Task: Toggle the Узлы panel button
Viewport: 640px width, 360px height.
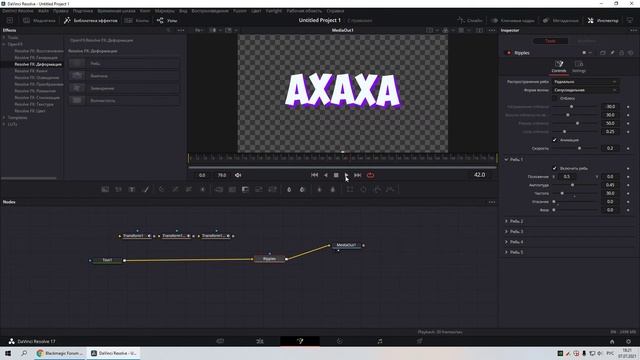Action: [167, 20]
